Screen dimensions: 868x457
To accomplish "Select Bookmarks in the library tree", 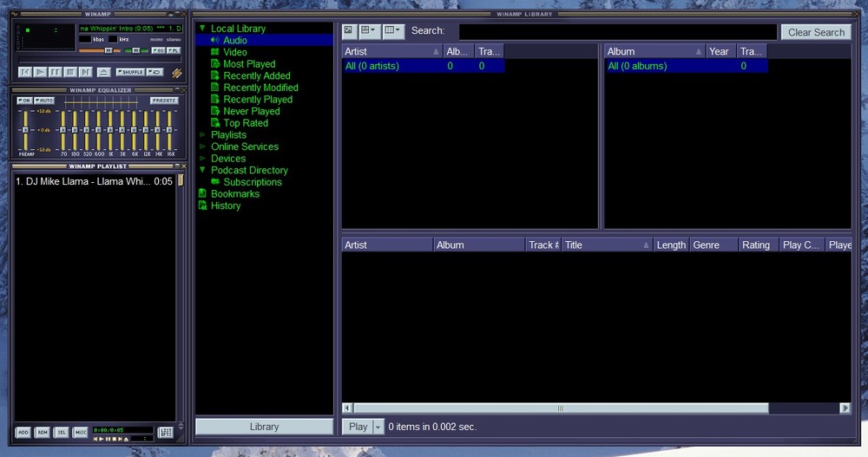I will (x=235, y=193).
